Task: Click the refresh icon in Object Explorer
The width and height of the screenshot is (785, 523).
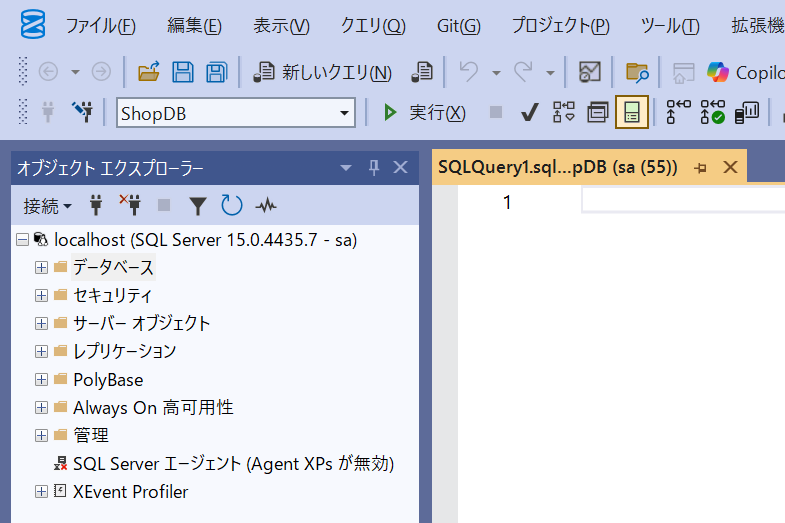Action: (x=232, y=205)
